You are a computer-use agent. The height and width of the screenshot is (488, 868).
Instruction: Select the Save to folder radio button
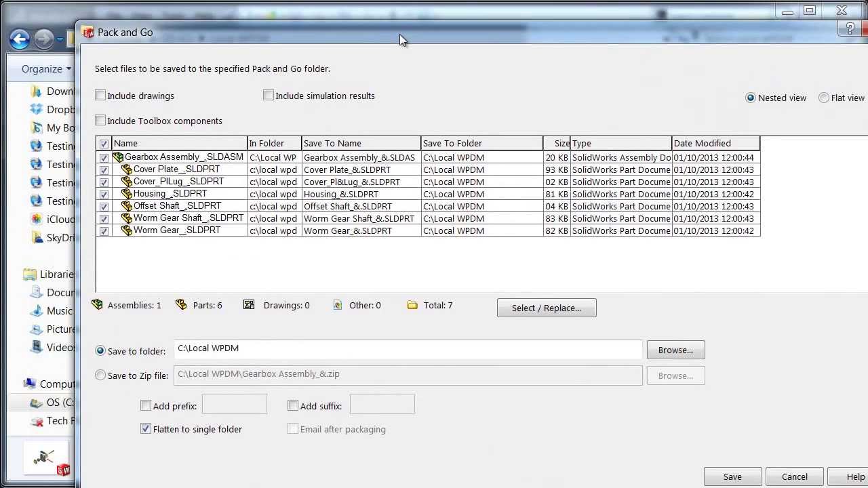pos(100,350)
